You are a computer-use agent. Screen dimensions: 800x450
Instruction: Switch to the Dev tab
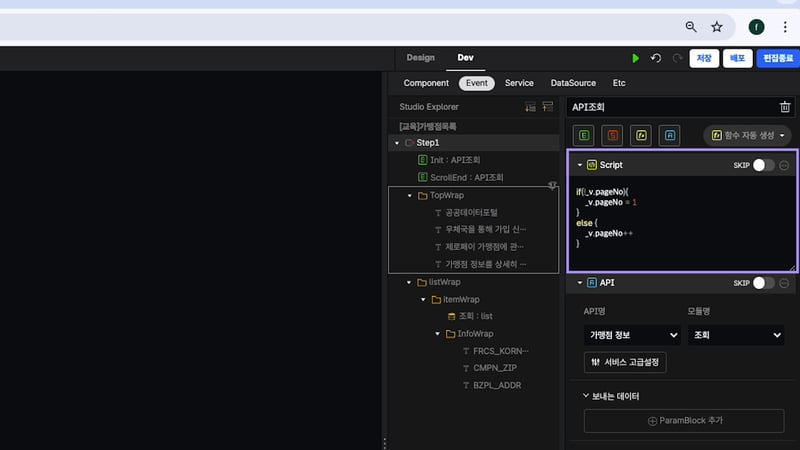tap(465, 58)
